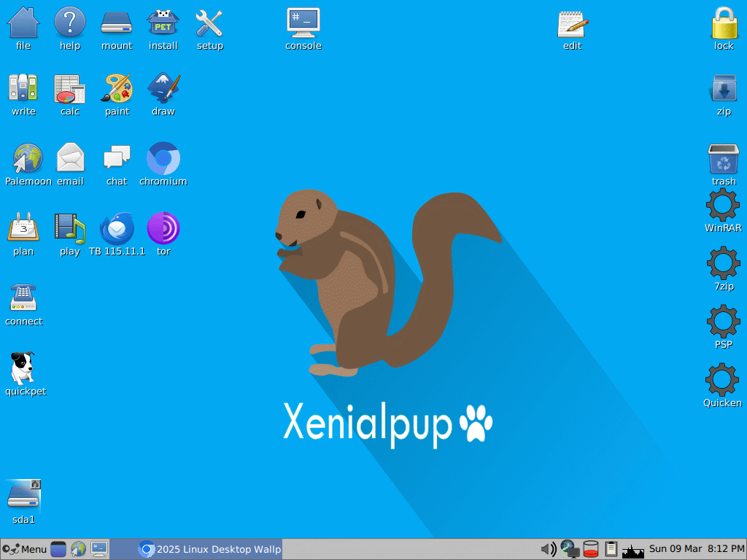Open the zip archiver icon

click(724, 88)
